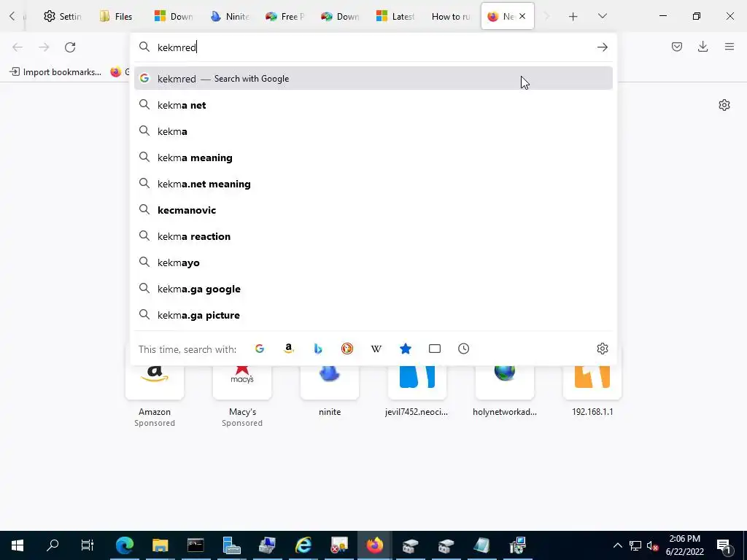
Task: Search open tabs via tabs icon
Action: pos(435,349)
